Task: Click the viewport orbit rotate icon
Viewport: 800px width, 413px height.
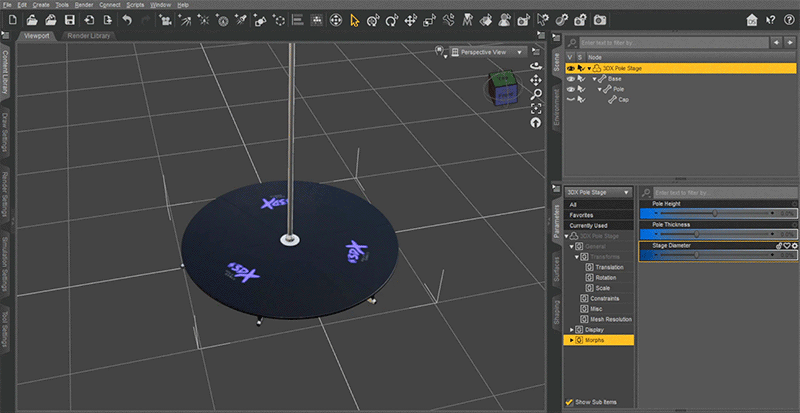Action: click(536, 66)
